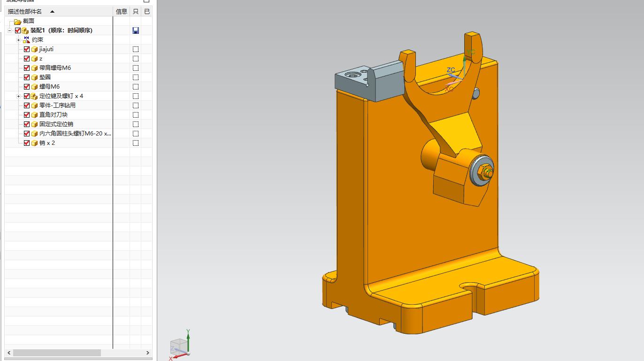644x361 pixels.
Task: Click the 直角对刀块 component cube icon
Action: [x=34, y=115]
